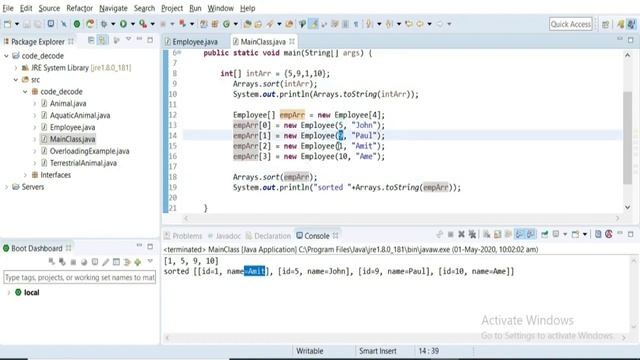Image resolution: width=640 pixels, height=360 pixels.
Task: Open the Open Console dropdown arrow
Action: pos(585,234)
